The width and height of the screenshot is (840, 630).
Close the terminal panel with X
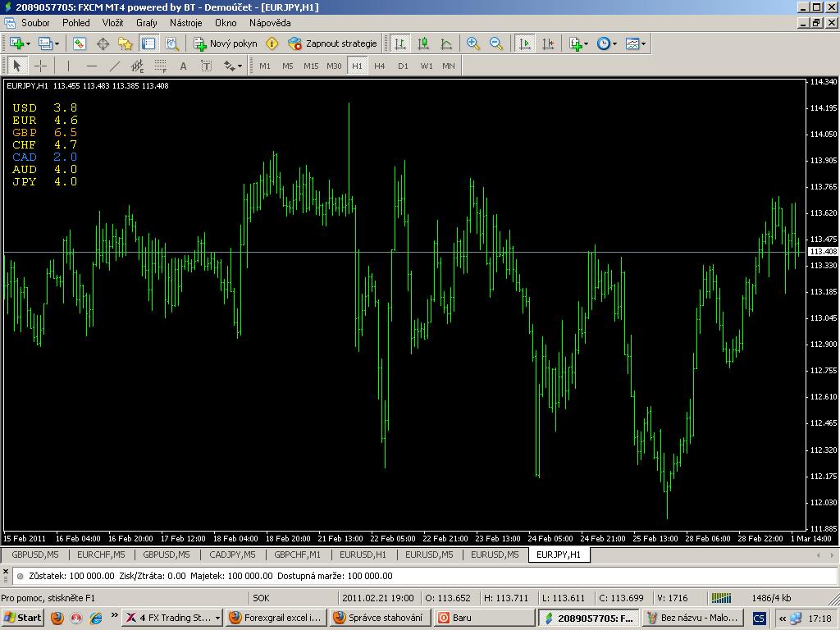pos(6,572)
